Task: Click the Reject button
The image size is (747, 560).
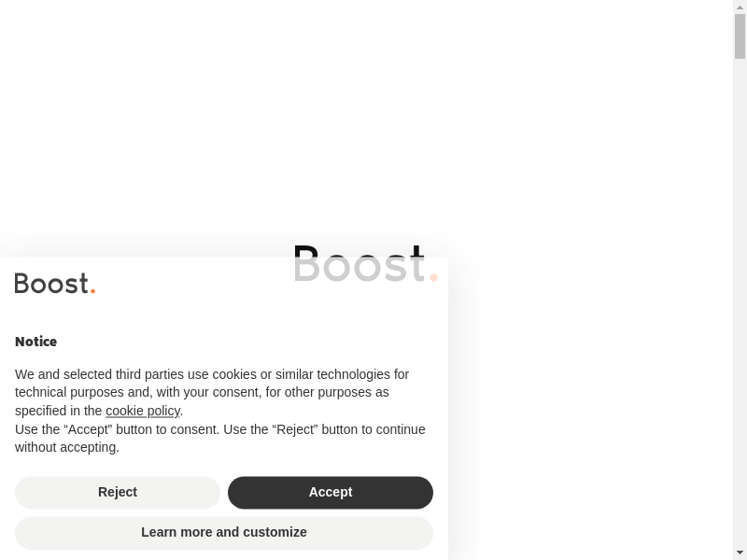Action: pos(118,493)
